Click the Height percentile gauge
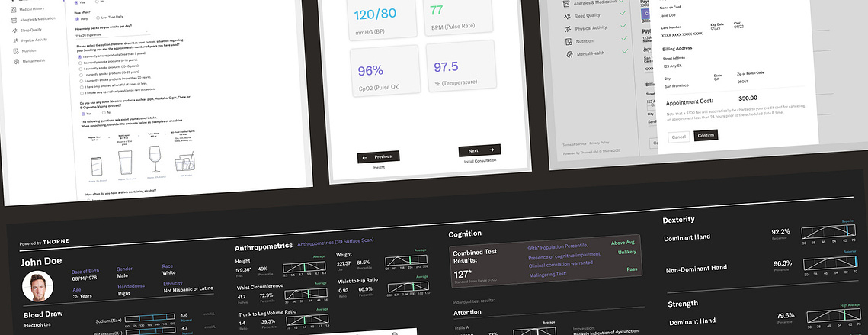The image size is (868, 335). click(303, 268)
